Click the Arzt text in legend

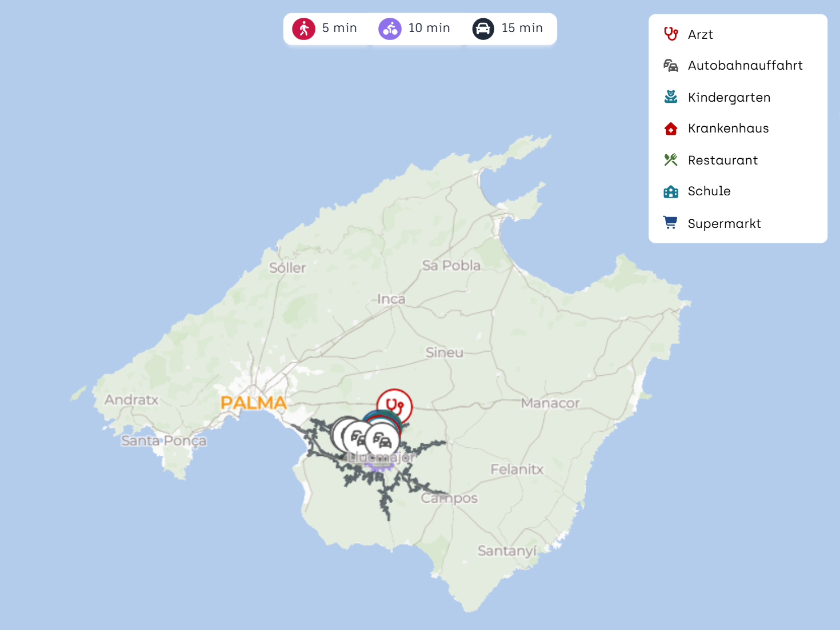700,35
